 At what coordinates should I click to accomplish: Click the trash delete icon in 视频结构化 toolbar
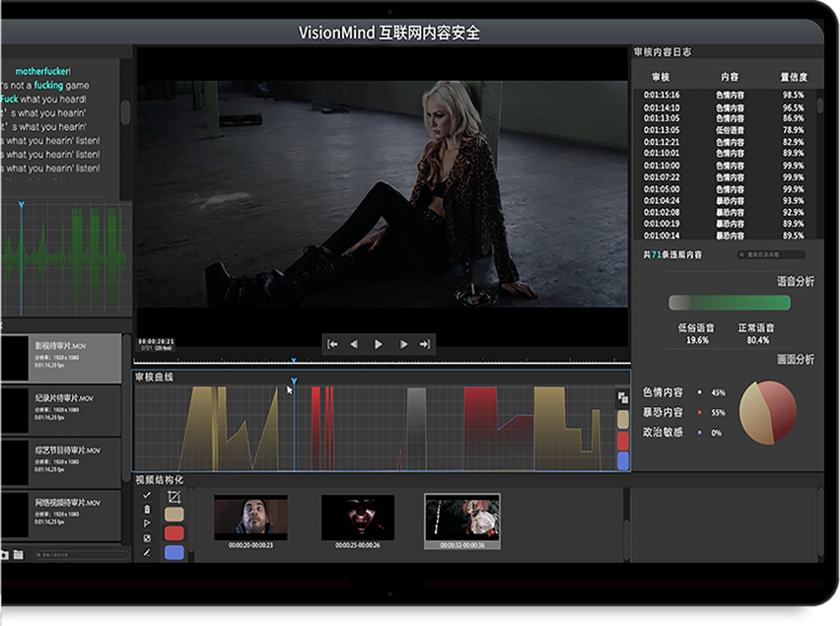pyautogui.click(x=147, y=510)
